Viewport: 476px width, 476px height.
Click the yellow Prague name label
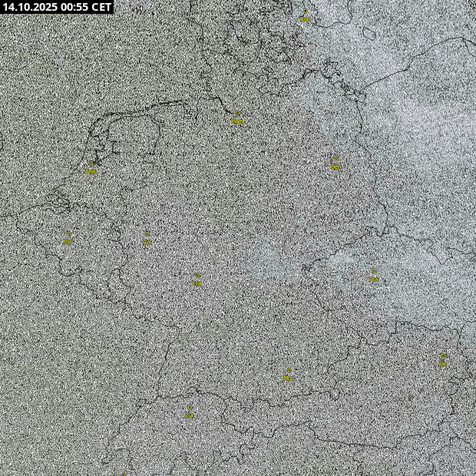tap(373, 279)
